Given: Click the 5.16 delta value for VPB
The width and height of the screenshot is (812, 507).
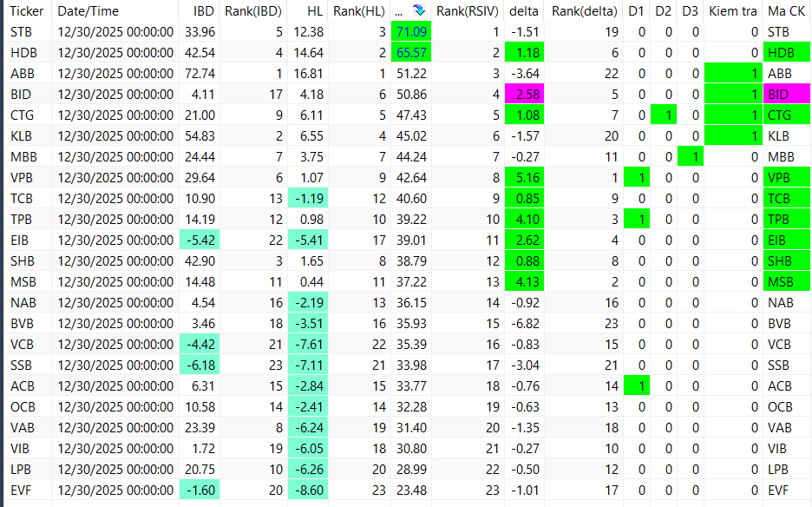Looking at the screenshot, I should 524,178.
